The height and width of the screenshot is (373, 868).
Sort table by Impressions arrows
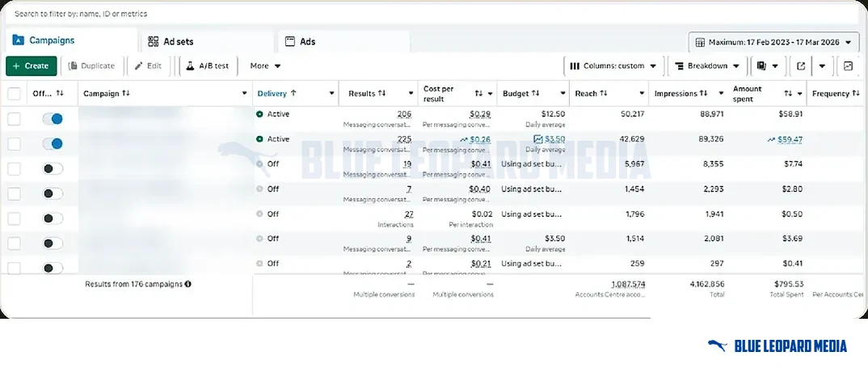pyautogui.click(x=704, y=94)
